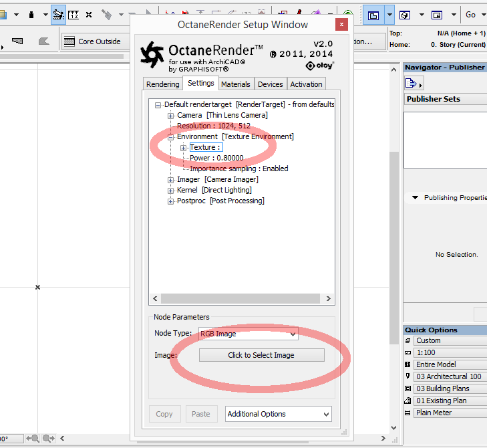Click the renovation filter icon beside Existing Plan
The height and width of the screenshot is (448, 487).
(408, 401)
